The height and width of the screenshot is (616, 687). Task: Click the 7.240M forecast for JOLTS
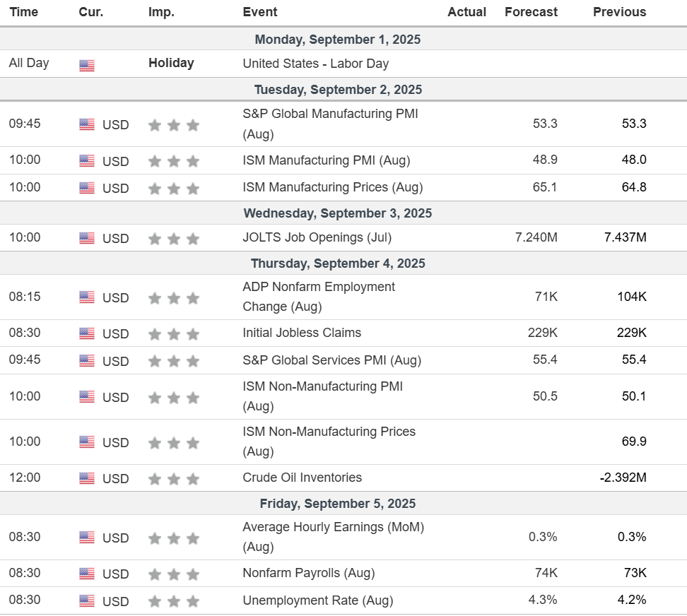click(536, 237)
